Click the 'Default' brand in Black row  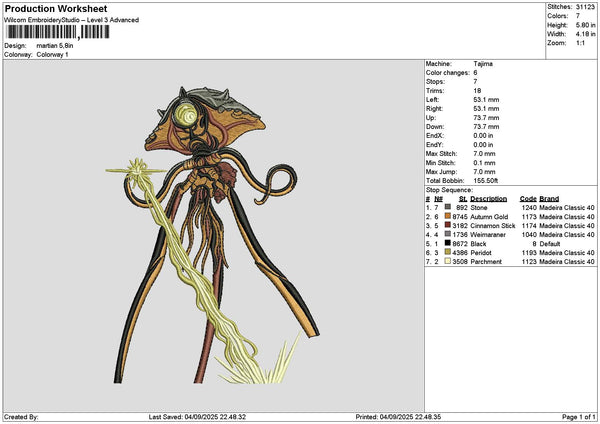pos(550,243)
